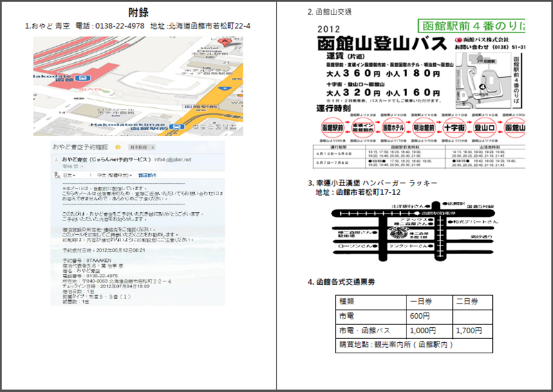Image resolution: width=553 pixels, height=392 pixels.
Task: Click the 4月13日～5月6日 timetable row
Action: pyautogui.click(x=419, y=153)
